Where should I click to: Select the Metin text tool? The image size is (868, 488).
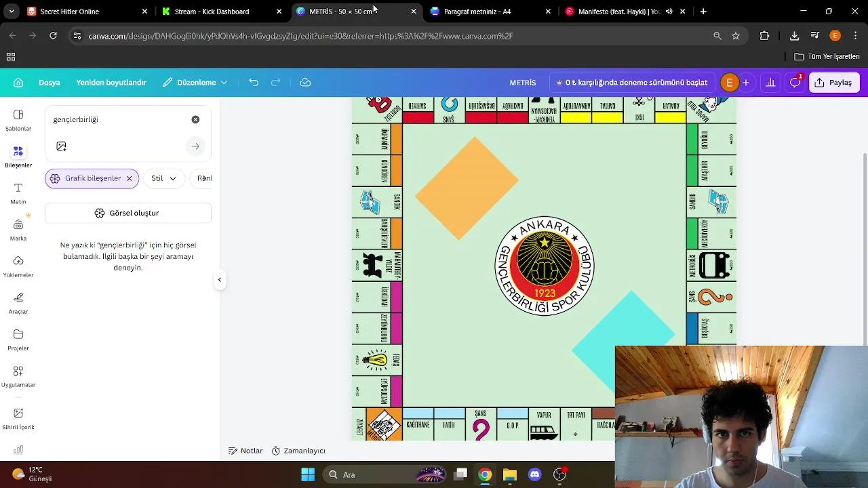[18, 193]
